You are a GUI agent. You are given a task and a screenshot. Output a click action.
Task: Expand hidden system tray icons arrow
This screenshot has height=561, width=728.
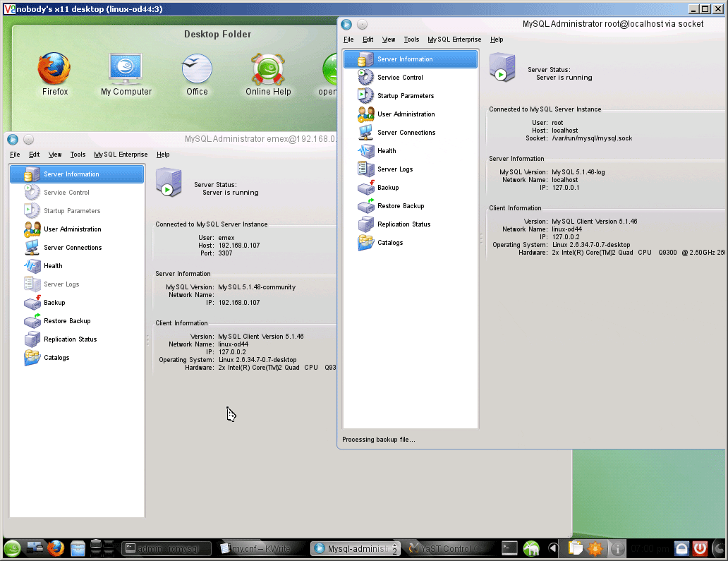click(552, 548)
